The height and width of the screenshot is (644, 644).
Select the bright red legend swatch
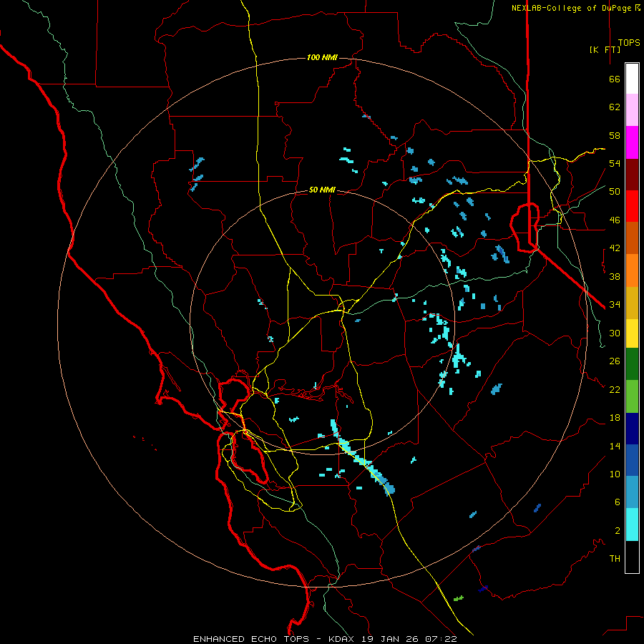pyautogui.click(x=632, y=206)
